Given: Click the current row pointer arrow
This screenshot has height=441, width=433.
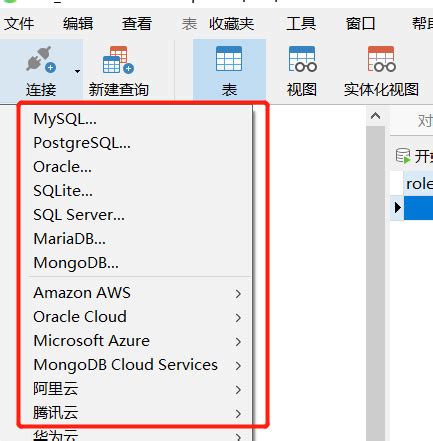Looking at the screenshot, I should click(x=397, y=207).
